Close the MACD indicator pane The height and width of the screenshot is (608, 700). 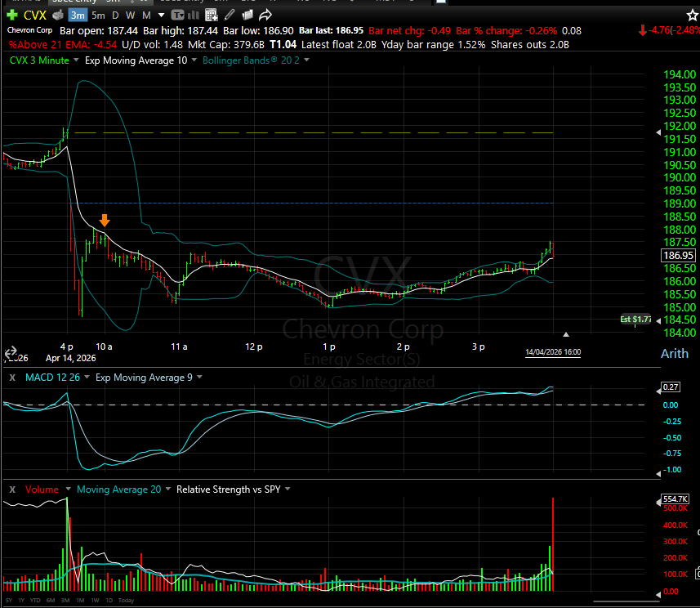[x=12, y=378]
